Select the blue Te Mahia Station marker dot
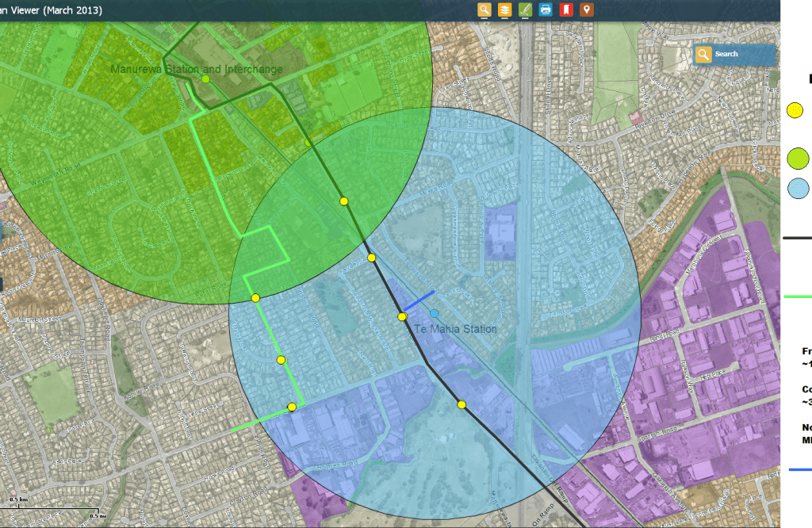Viewport: 812px width, 528px height. click(x=434, y=314)
